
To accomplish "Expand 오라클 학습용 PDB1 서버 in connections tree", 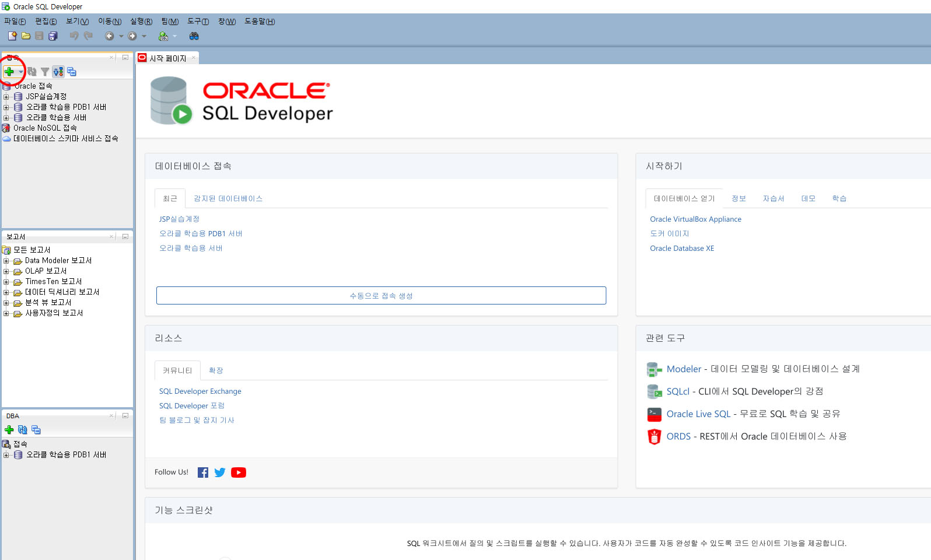I will point(6,107).
